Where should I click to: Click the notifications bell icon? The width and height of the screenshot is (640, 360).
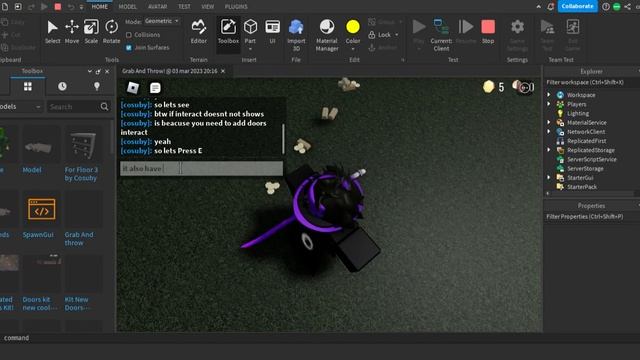pos(551,7)
